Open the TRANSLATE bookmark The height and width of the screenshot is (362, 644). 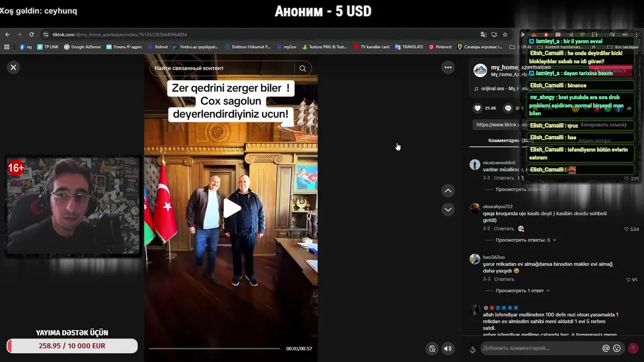pos(409,47)
